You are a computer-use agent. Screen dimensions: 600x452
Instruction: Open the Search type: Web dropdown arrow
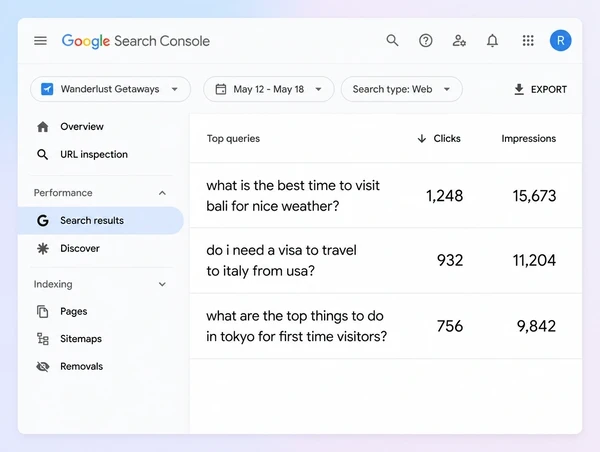coord(447,89)
